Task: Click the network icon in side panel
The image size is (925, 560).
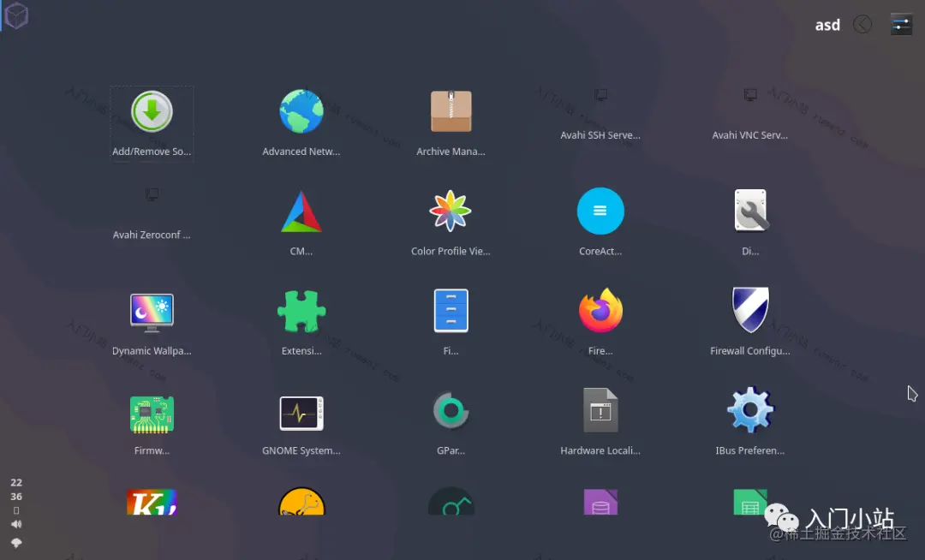Action: 16,543
